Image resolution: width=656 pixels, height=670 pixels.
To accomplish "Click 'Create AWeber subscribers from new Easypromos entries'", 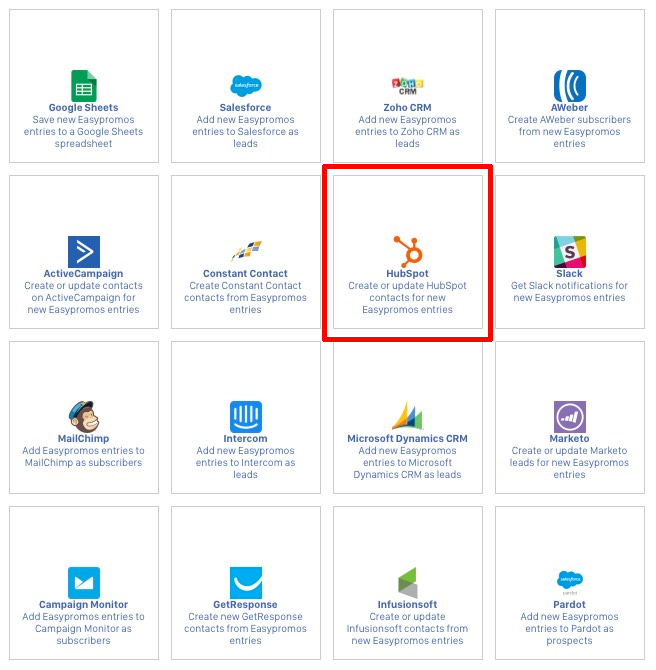I will click(x=569, y=132).
